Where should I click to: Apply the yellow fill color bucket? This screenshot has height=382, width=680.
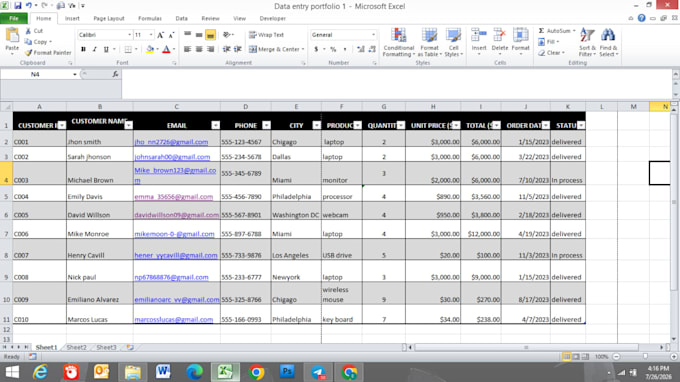click(150, 49)
